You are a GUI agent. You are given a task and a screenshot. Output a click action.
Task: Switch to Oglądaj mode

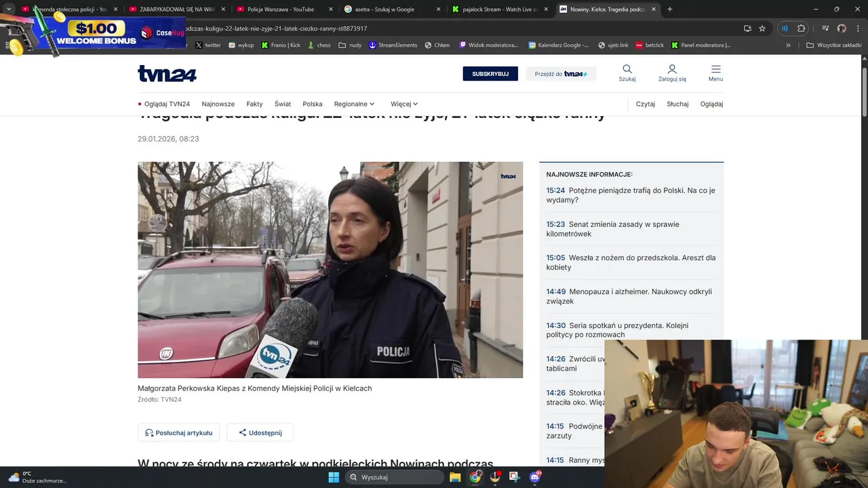pyautogui.click(x=711, y=104)
